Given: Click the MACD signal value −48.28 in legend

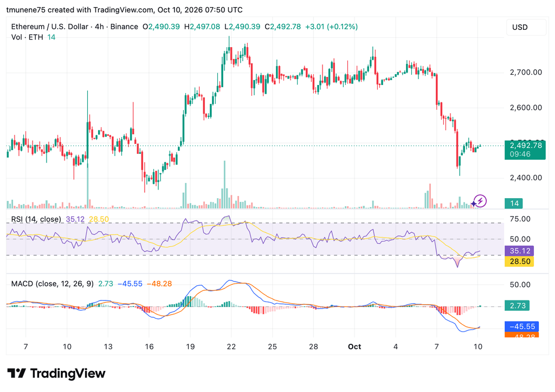Looking at the screenshot, I should click(x=159, y=284).
